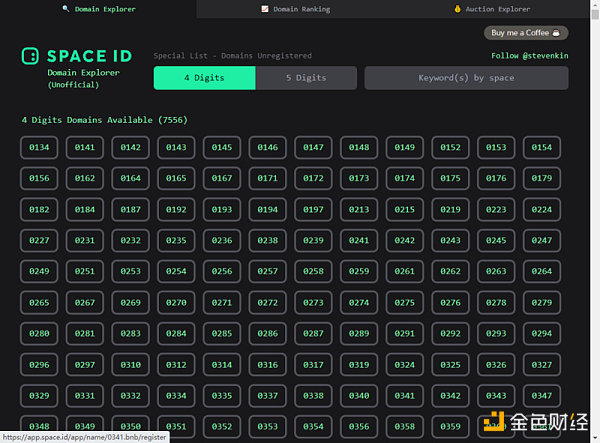The height and width of the screenshot is (443, 600).
Task: Open the Auction Explorer tab
Action: click(495, 9)
